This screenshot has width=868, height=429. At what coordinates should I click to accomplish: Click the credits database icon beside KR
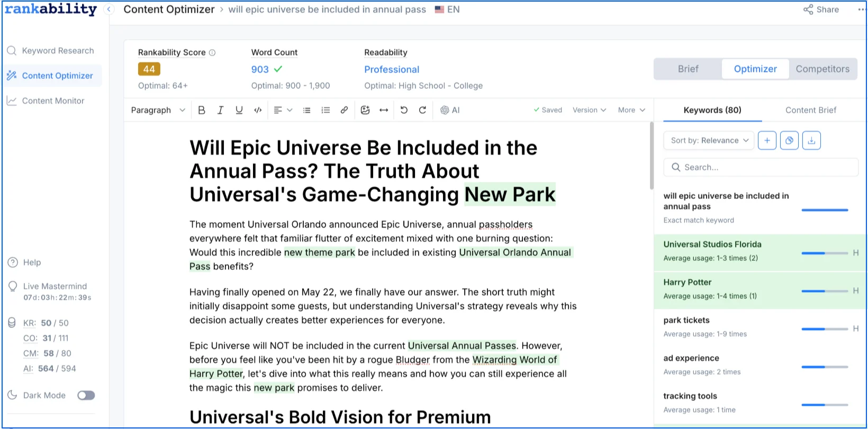pos(12,323)
